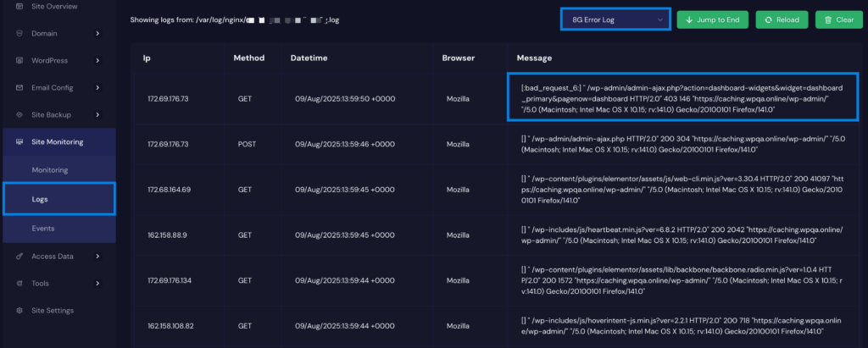868x348 pixels.
Task: Click the Domain globe icon
Action: [19, 33]
